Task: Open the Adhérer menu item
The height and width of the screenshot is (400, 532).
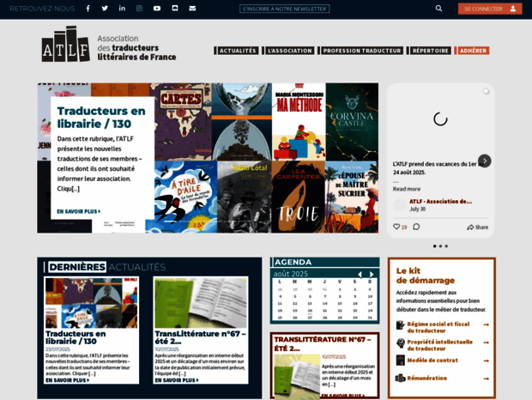Action: [x=474, y=51]
